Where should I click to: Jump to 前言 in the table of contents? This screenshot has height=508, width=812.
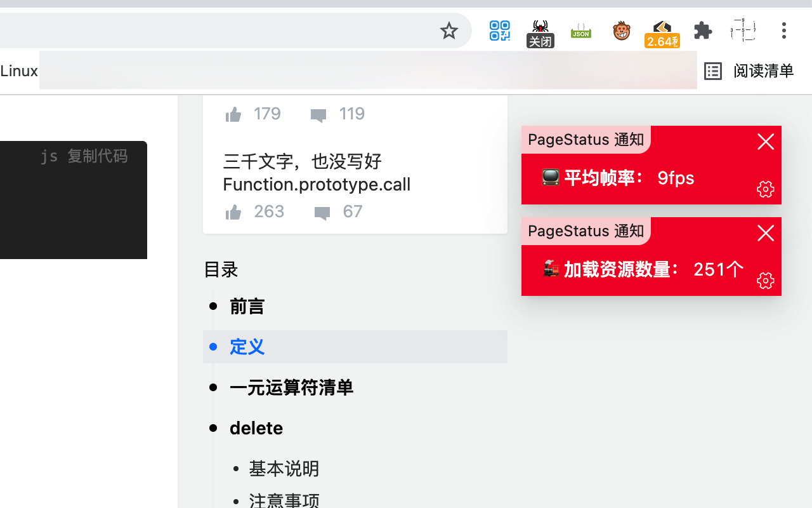point(247,307)
